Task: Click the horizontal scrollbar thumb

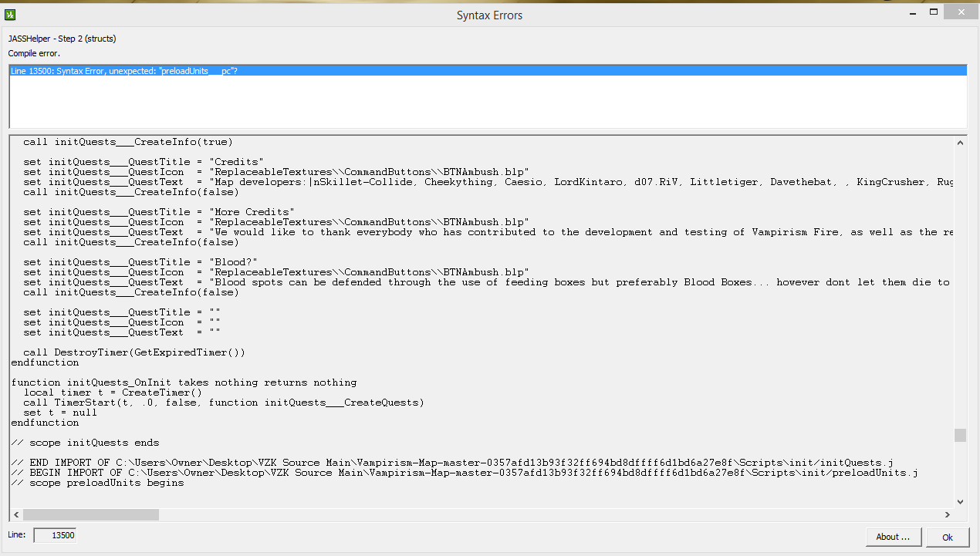Action: pyautogui.click(x=91, y=514)
